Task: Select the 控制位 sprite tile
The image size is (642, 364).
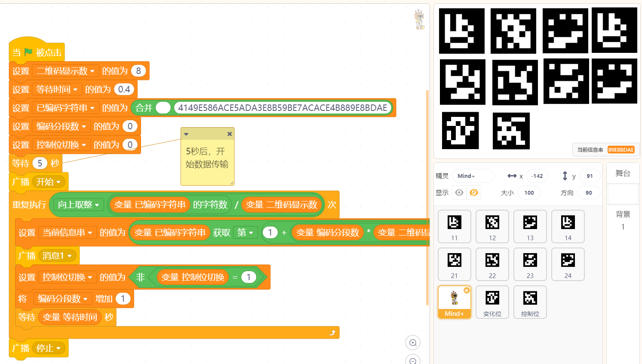Action: click(530, 302)
